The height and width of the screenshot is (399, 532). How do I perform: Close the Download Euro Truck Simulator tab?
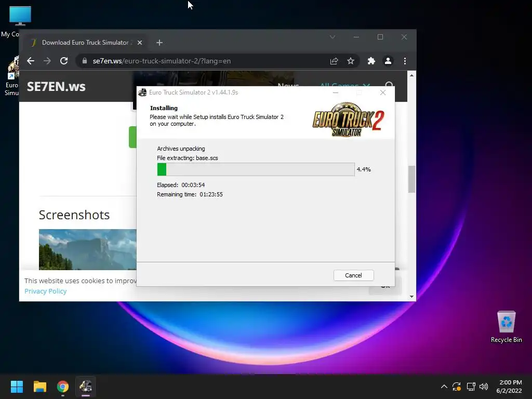pyautogui.click(x=140, y=43)
